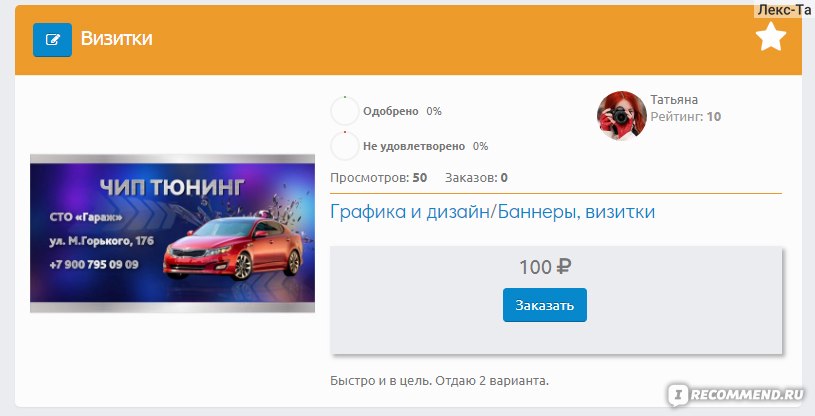
Task: Click the Рейтинг: 10 text
Action: [x=686, y=116]
